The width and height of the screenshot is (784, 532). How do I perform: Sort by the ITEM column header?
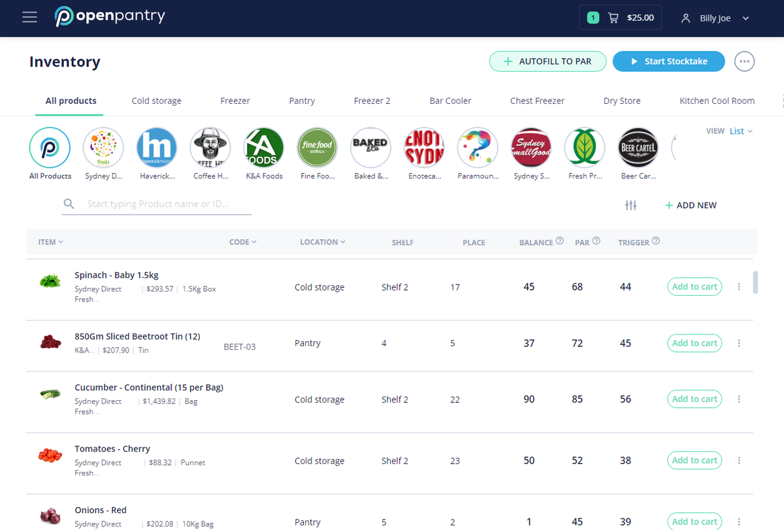[x=51, y=242]
